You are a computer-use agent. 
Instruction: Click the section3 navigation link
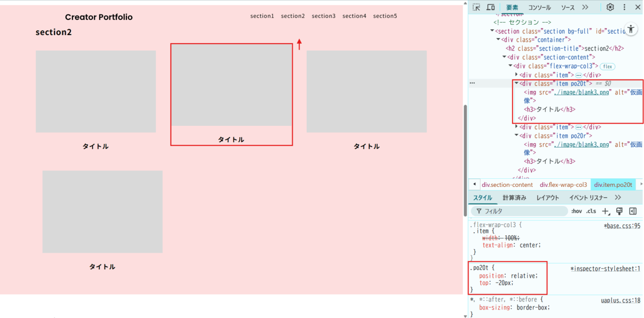[x=323, y=16]
